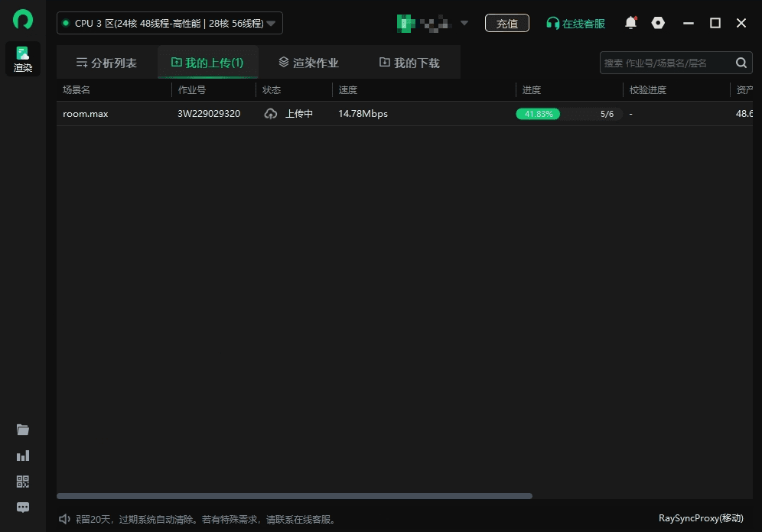The image size is (762, 532).
Task: Show the QR code icon
Action: click(x=23, y=482)
